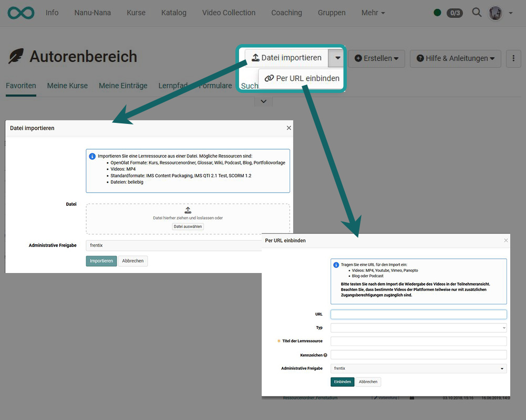Viewport: 526px width, 420px height.
Task: Close the Datei importieren dialog
Action: [288, 128]
